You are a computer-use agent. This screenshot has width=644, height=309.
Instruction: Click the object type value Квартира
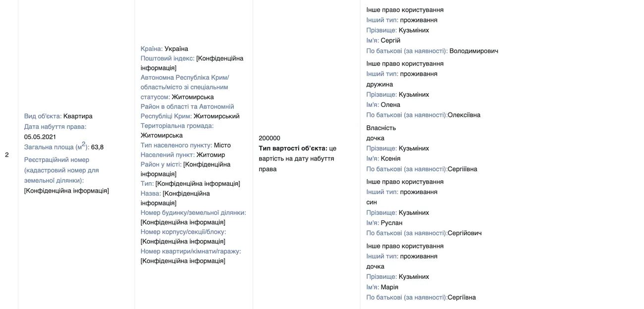coord(78,116)
